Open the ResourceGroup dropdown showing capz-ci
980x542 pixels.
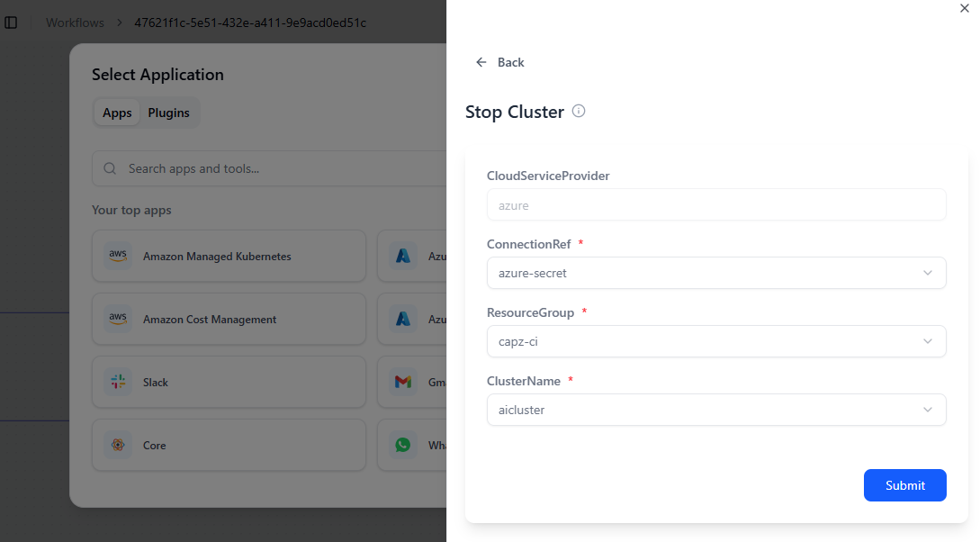(715, 341)
